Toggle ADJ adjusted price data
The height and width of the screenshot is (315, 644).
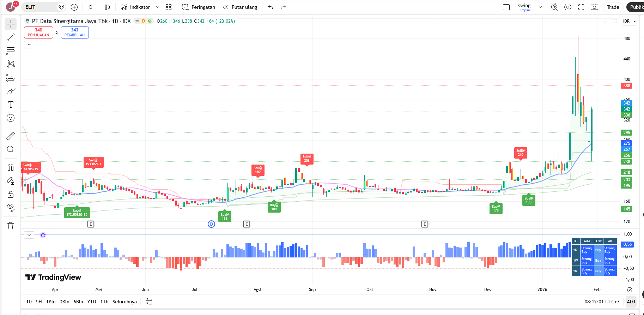pos(631,302)
